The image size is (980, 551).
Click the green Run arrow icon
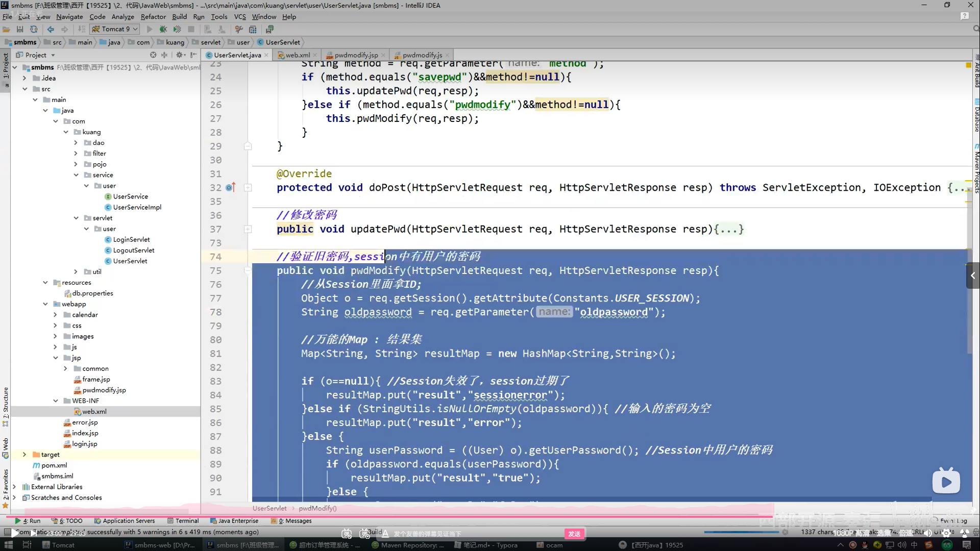[x=150, y=29]
